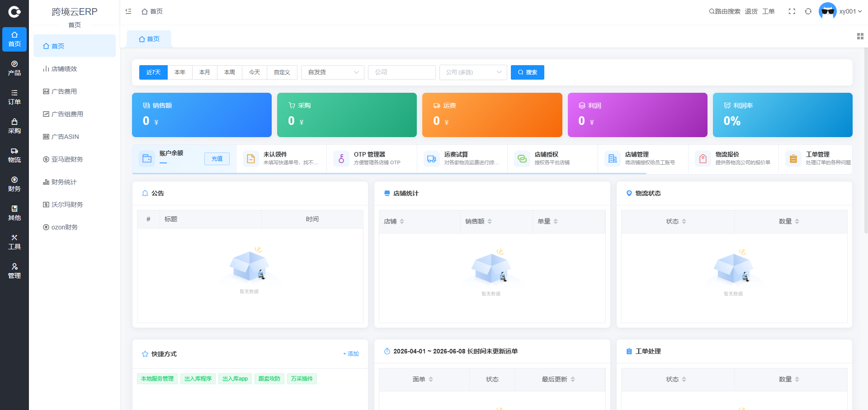Expand the xy001 user dropdown
This screenshot has width=868, height=410.
coord(850,11)
